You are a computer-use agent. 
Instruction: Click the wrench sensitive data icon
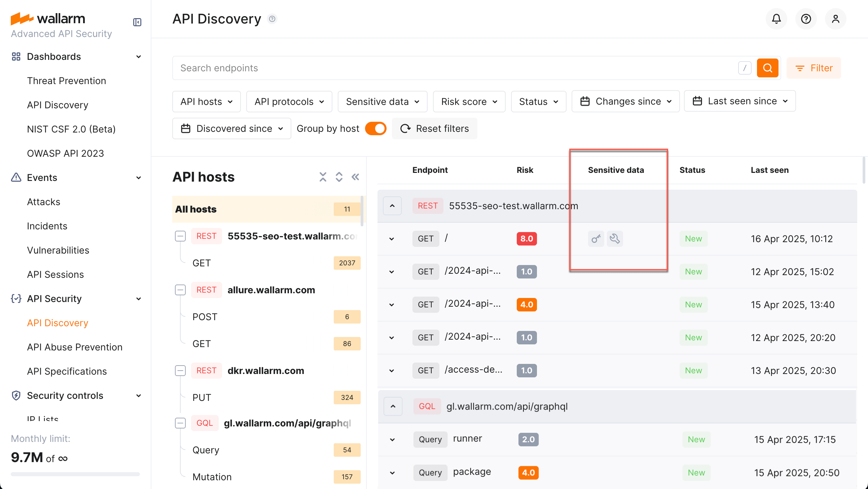pyautogui.click(x=615, y=238)
